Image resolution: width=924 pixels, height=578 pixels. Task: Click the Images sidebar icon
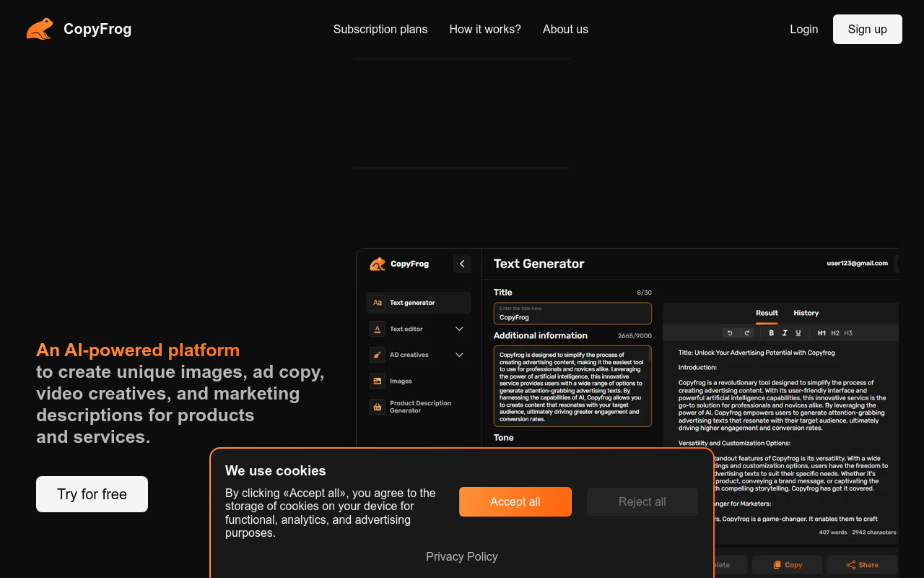[378, 381]
